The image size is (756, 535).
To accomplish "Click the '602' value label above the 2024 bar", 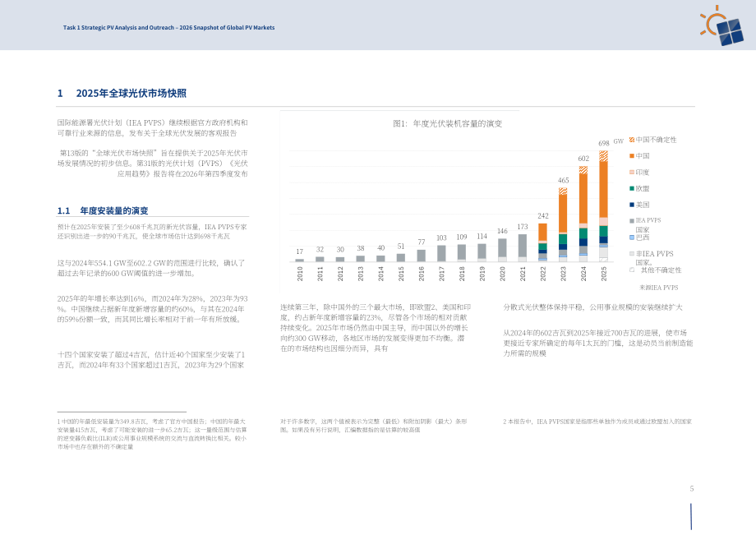I will [583, 159].
